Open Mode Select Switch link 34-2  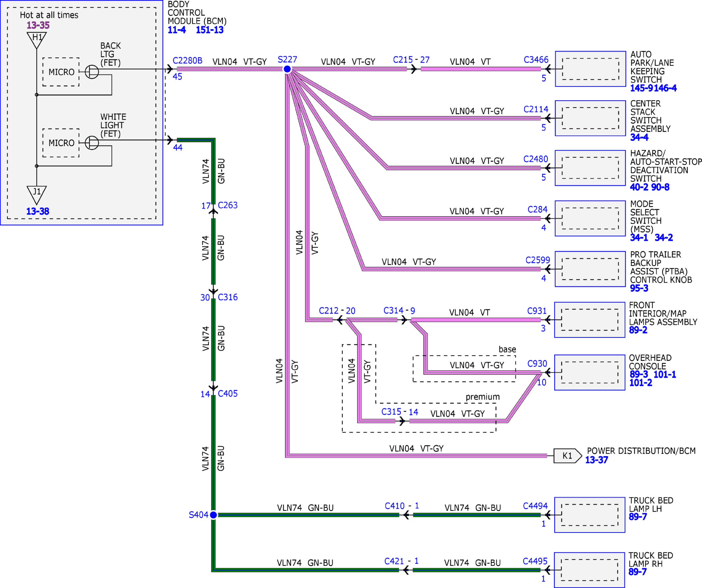pyautogui.click(x=664, y=238)
